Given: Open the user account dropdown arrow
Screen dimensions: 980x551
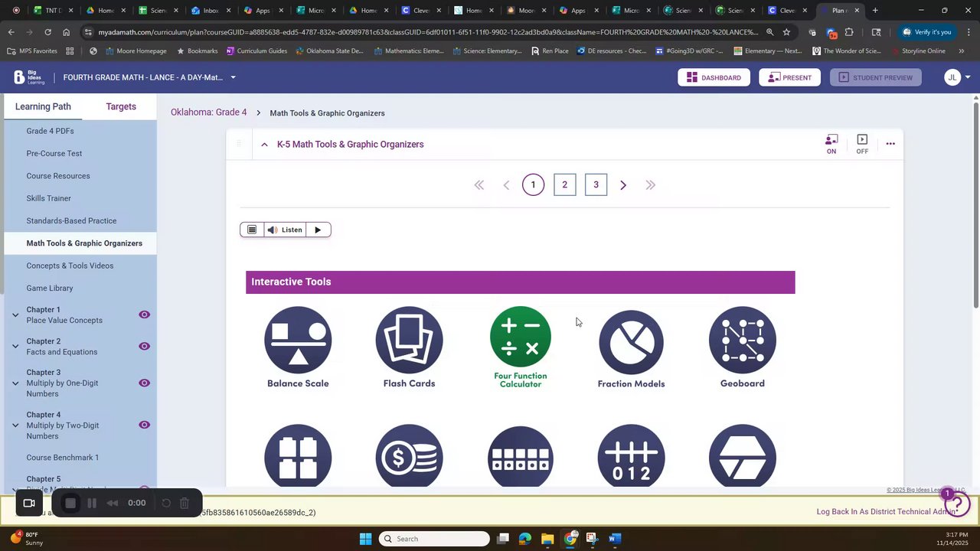Looking at the screenshot, I should coord(968,77).
